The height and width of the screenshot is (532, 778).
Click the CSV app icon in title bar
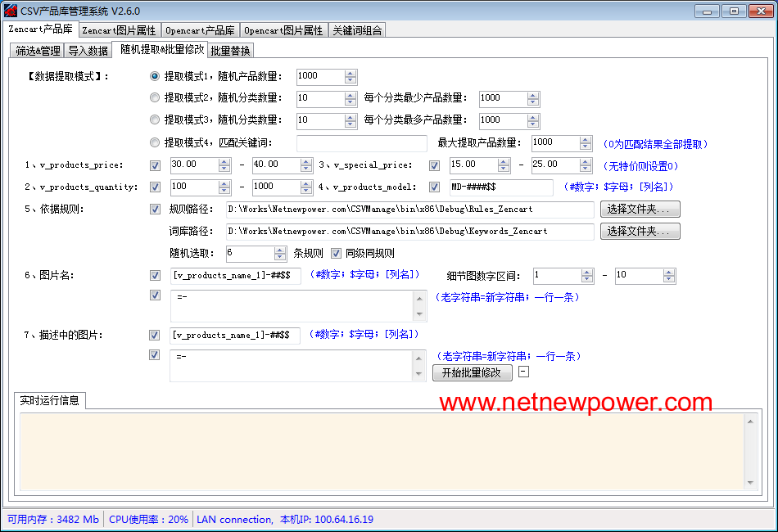pyautogui.click(x=10, y=11)
